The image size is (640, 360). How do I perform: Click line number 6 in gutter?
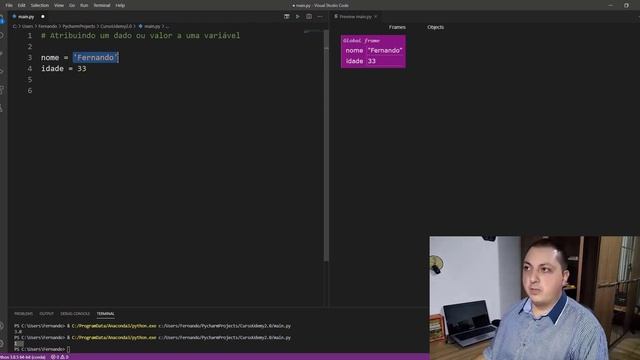click(30, 91)
